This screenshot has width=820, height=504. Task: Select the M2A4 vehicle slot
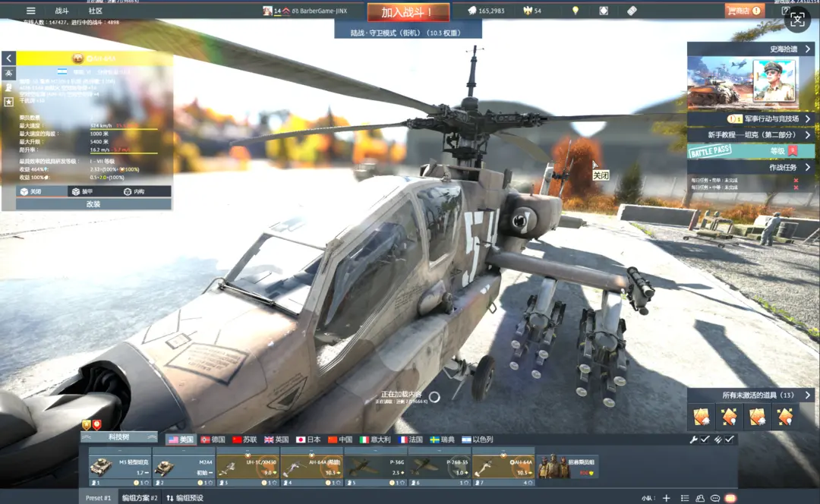[x=184, y=467]
